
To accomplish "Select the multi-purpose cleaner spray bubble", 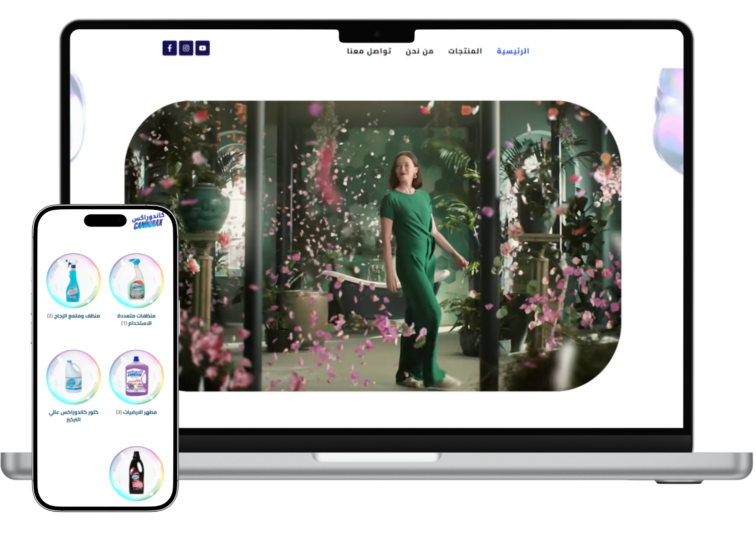I will coord(136,280).
